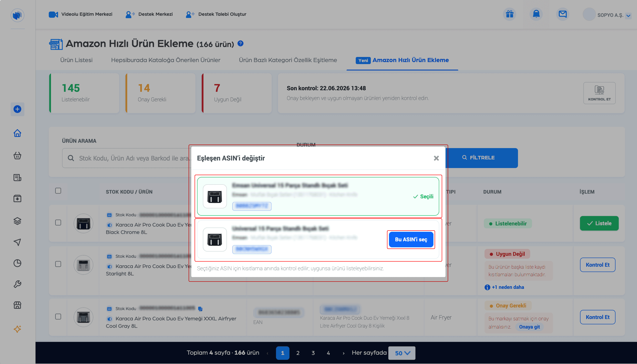
Task: Click the info icon beside +1 neden daha
Action: pos(487,287)
